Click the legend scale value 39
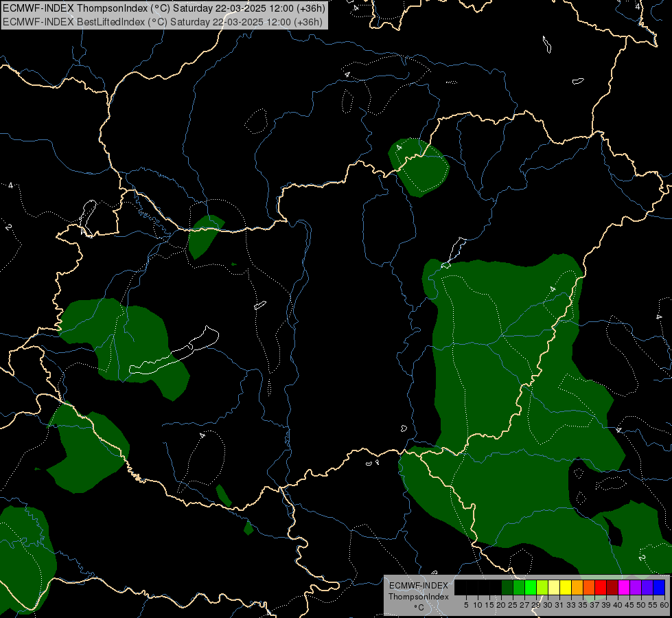This screenshot has height=618, width=672. pyautogui.click(x=606, y=605)
